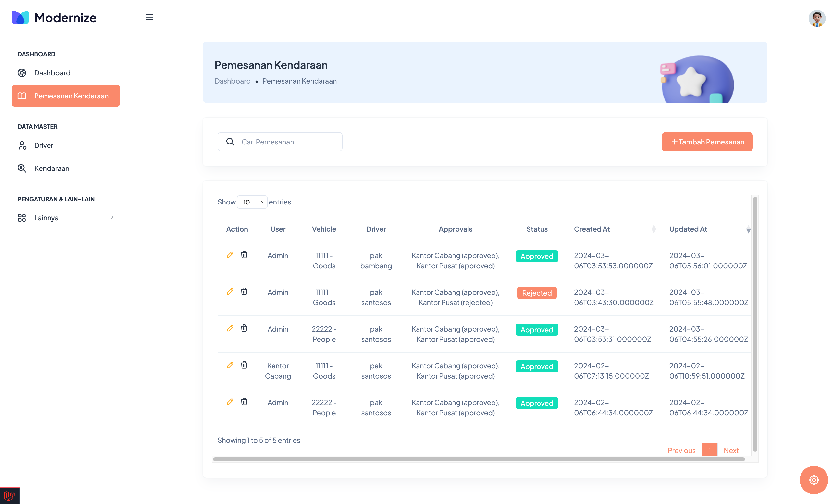Open the user avatar profile menu

pos(817,18)
